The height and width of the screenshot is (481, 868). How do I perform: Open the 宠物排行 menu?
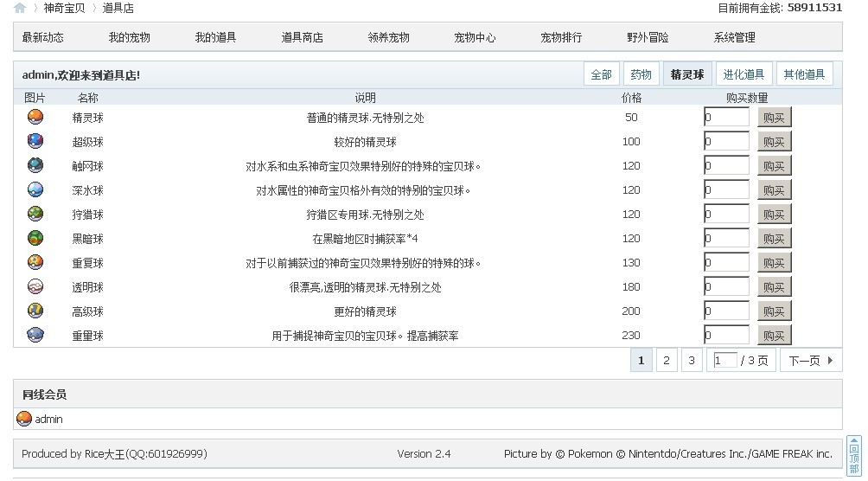pyautogui.click(x=561, y=38)
